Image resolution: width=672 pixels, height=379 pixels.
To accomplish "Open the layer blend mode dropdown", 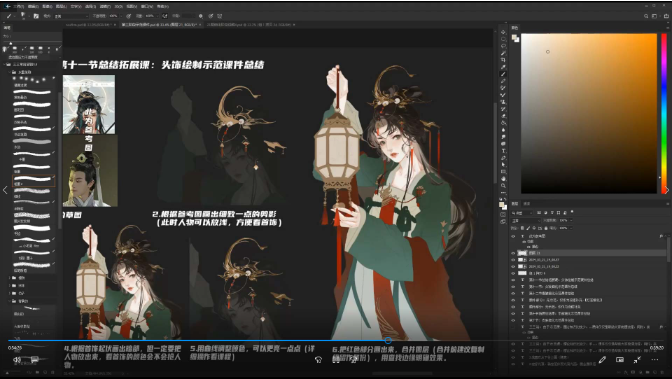I will pyautogui.click(x=525, y=220).
